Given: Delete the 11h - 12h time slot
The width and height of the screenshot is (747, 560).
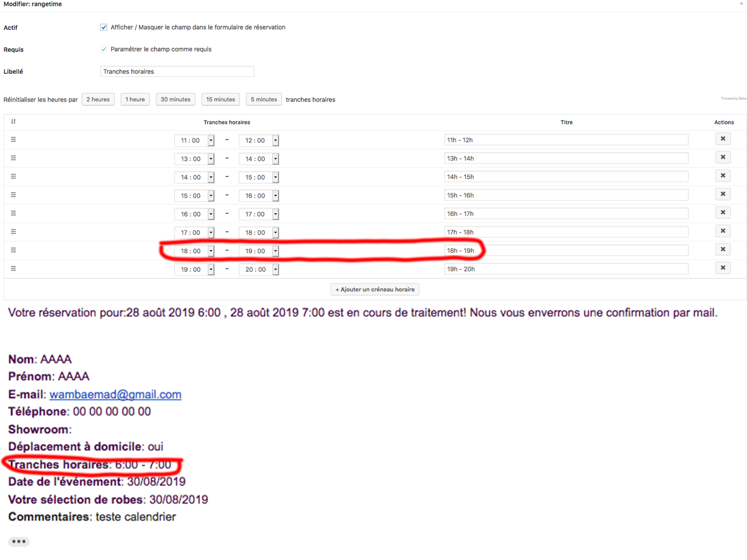Looking at the screenshot, I should 722,139.
